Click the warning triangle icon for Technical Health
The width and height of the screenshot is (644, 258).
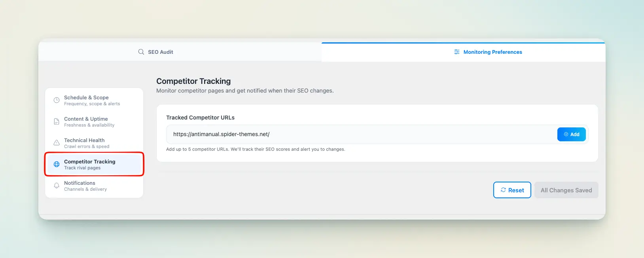pos(57,143)
